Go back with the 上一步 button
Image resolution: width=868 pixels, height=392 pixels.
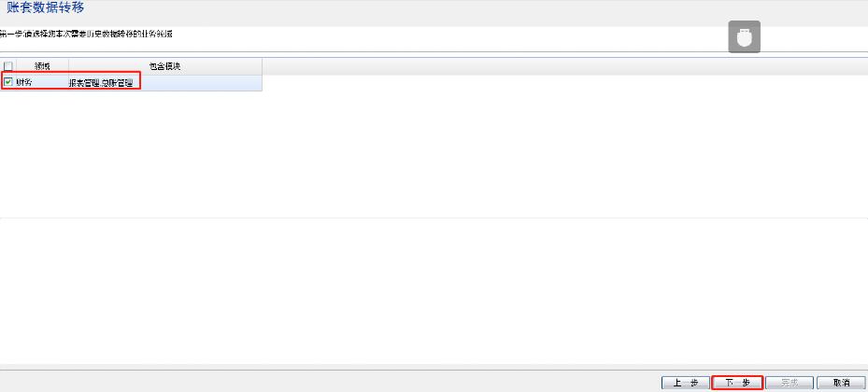point(685,383)
